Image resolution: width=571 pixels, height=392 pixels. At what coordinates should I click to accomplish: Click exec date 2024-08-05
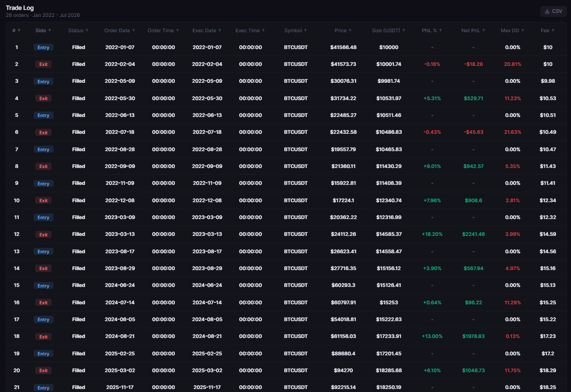coord(207,319)
